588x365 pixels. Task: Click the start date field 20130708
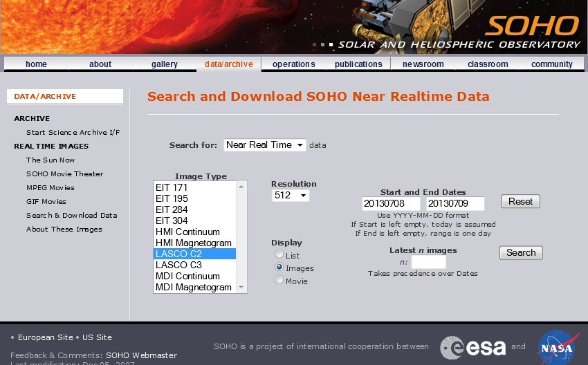click(x=391, y=203)
